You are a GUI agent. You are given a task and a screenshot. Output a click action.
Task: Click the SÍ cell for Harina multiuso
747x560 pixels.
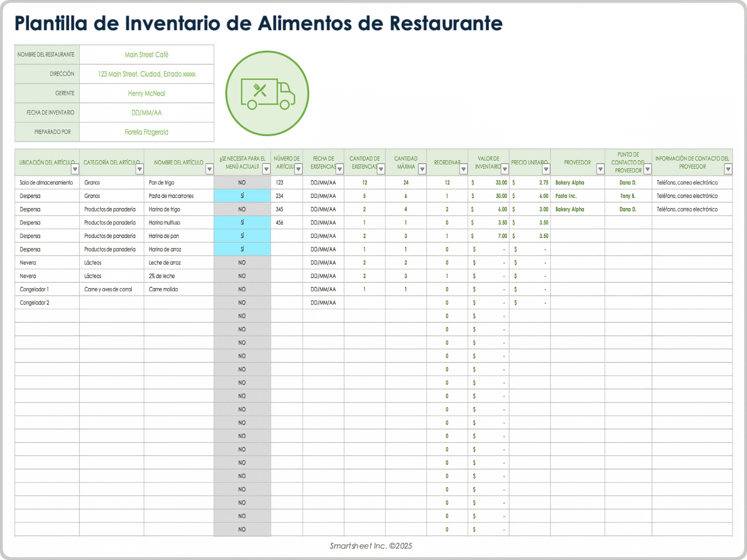pos(242,223)
